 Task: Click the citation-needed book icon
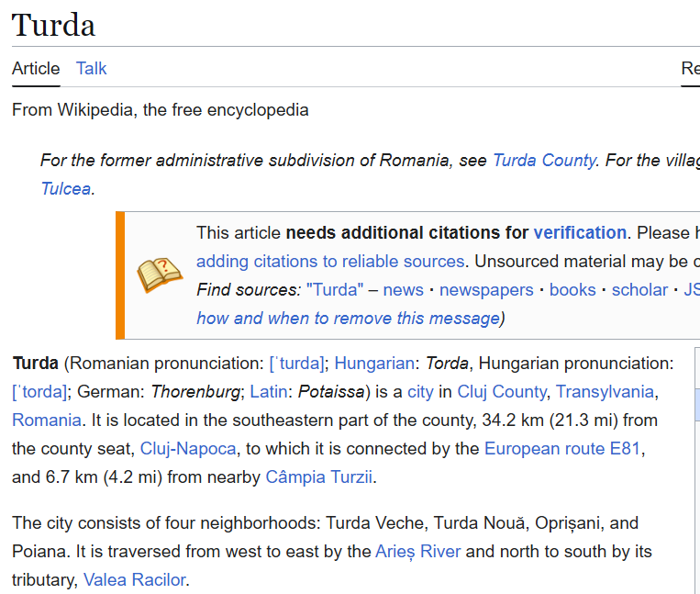coord(160,275)
